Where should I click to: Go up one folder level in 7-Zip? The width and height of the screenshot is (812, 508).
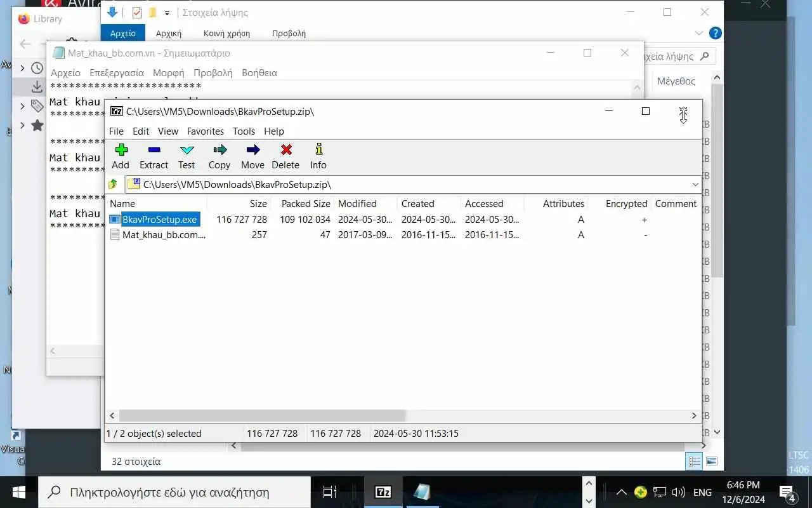click(x=113, y=184)
